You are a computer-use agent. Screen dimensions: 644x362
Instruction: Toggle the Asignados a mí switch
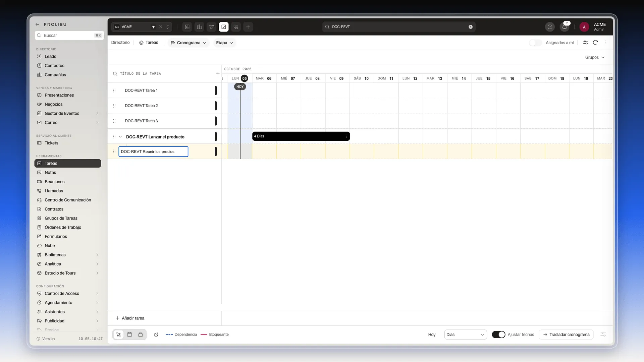pos(535,43)
